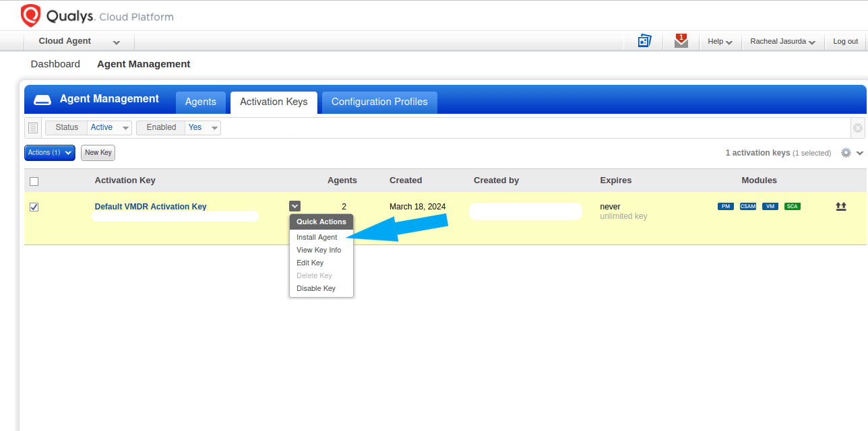Screen dimensions: 868x431
Task: Click the PM module badge
Action: point(725,206)
